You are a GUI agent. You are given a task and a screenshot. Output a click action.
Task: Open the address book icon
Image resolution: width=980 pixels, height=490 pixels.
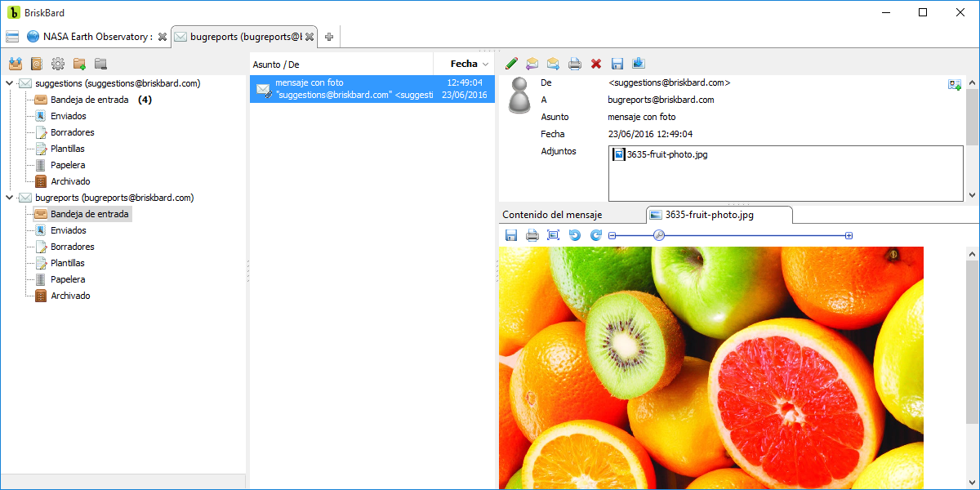click(x=36, y=64)
